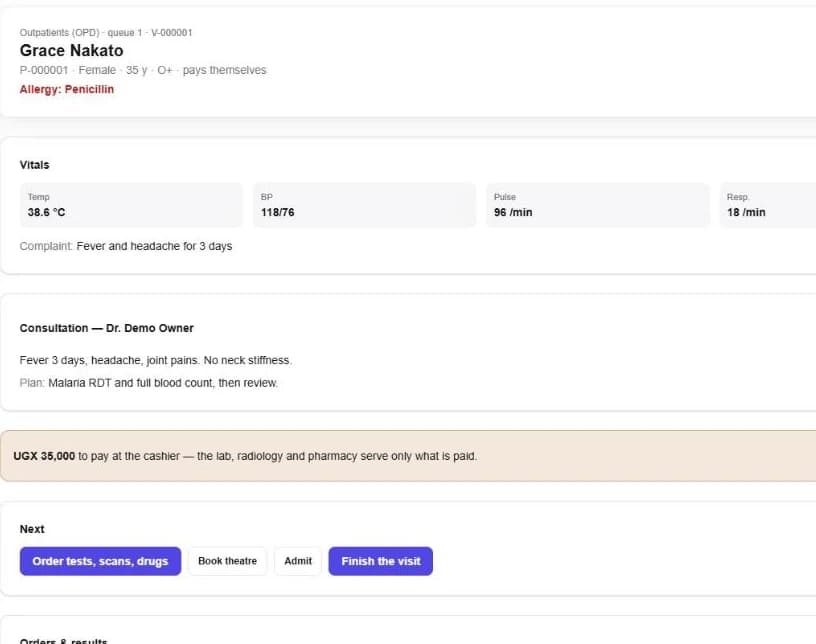The height and width of the screenshot is (644, 816).
Task: Click the Order tests, scans, drugs button
Action: pyautogui.click(x=100, y=561)
